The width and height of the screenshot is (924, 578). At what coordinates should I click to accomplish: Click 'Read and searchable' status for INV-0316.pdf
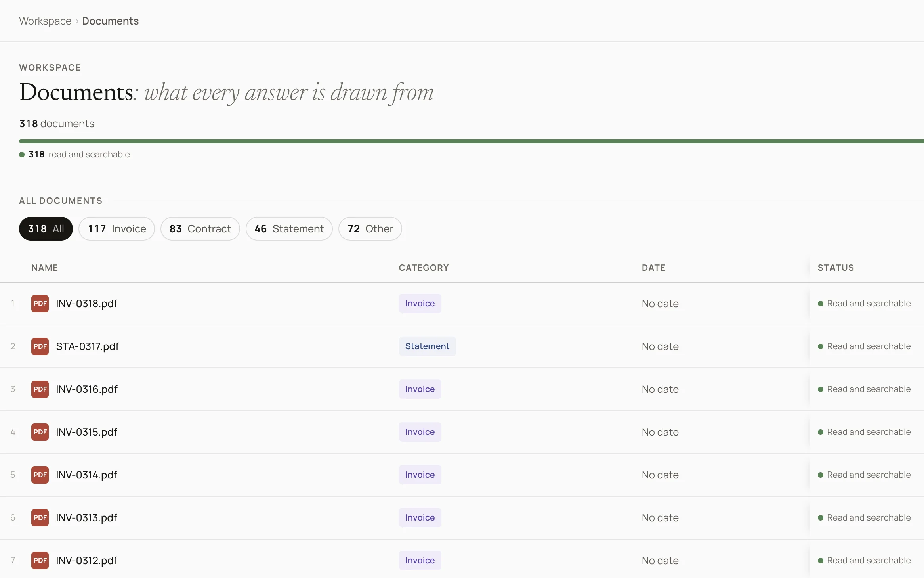(864, 389)
